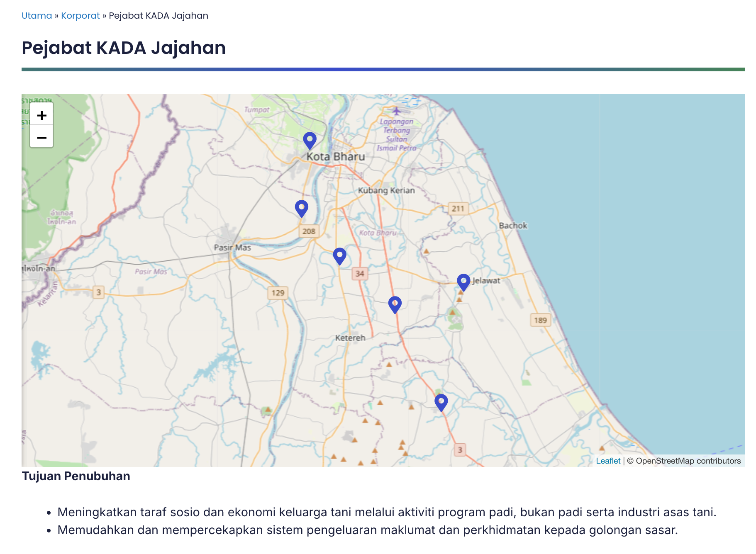Click the Tumpat district label
The image size is (756, 554).
[256, 110]
